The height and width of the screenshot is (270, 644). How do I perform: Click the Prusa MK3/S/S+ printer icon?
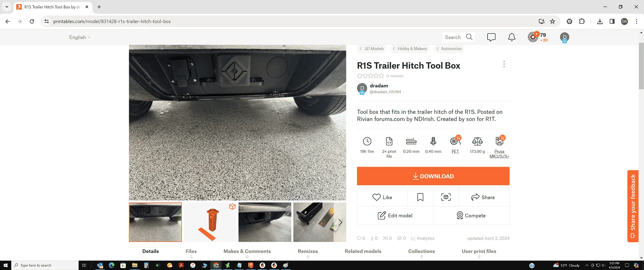tap(499, 141)
